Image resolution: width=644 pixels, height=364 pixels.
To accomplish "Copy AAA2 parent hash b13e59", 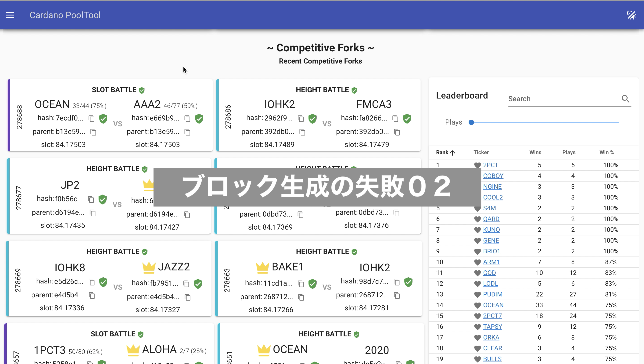I will point(187,132).
